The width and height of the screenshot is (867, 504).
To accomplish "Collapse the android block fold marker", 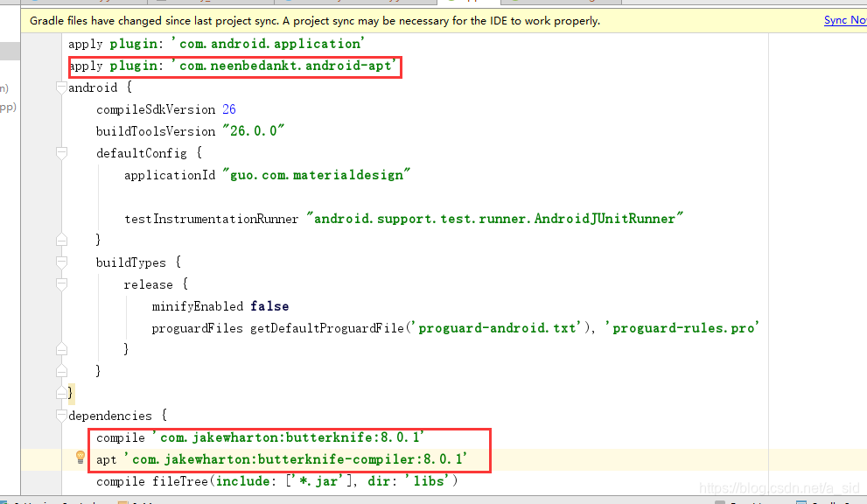I will click(x=61, y=87).
